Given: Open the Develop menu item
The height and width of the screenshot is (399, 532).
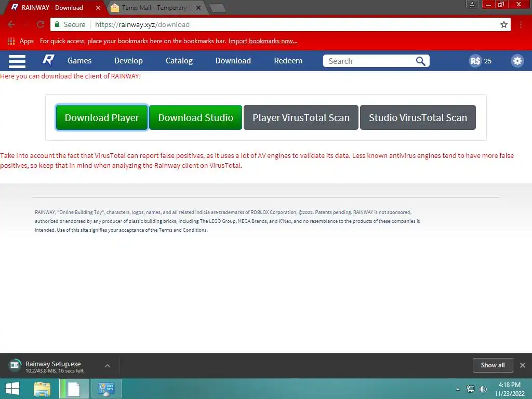Looking at the screenshot, I should (129, 61).
